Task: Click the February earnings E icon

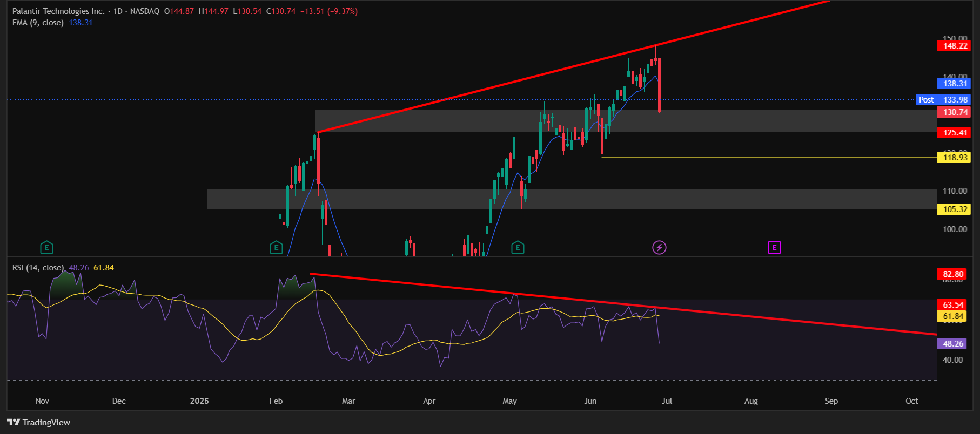Action: (x=276, y=248)
